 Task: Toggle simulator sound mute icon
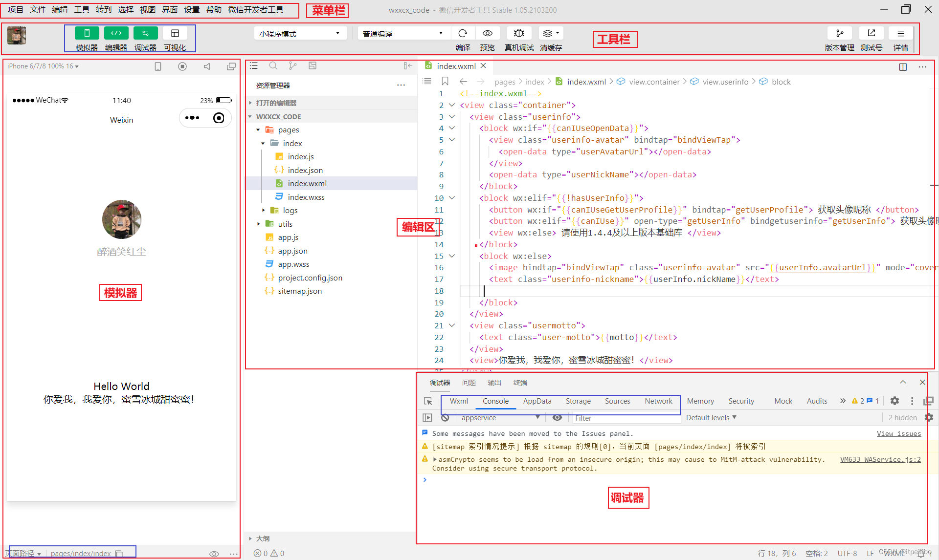tap(207, 66)
